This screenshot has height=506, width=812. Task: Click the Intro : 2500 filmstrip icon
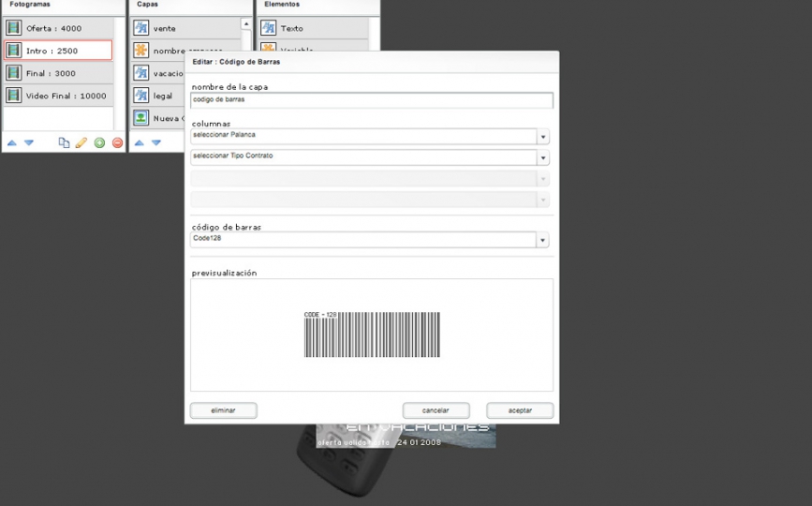(14, 51)
